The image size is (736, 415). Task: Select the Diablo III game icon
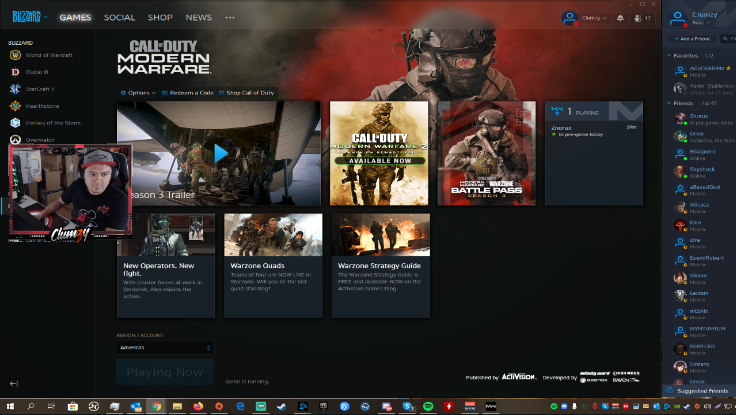pos(15,72)
